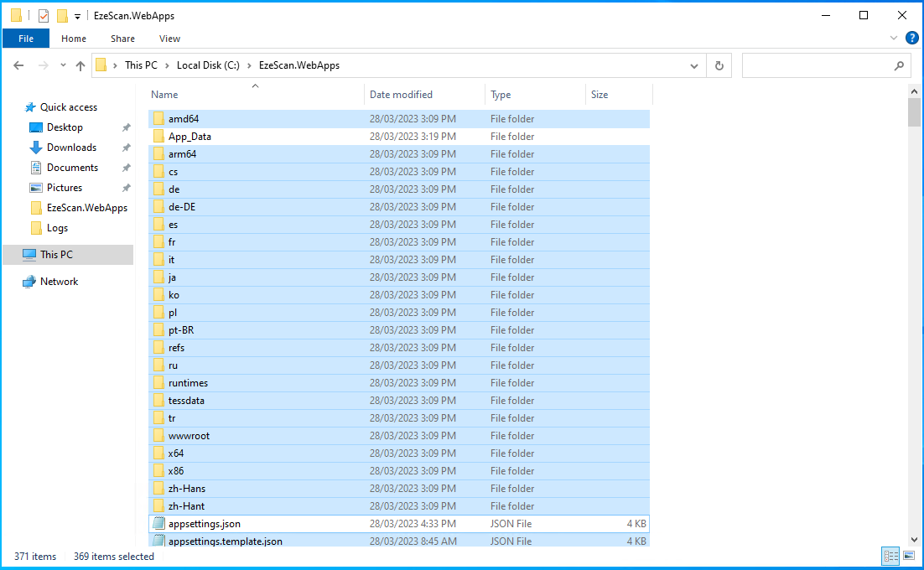Sort by Date modified column header
924x570 pixels.
pyautogui.click(x=402, y=95)
